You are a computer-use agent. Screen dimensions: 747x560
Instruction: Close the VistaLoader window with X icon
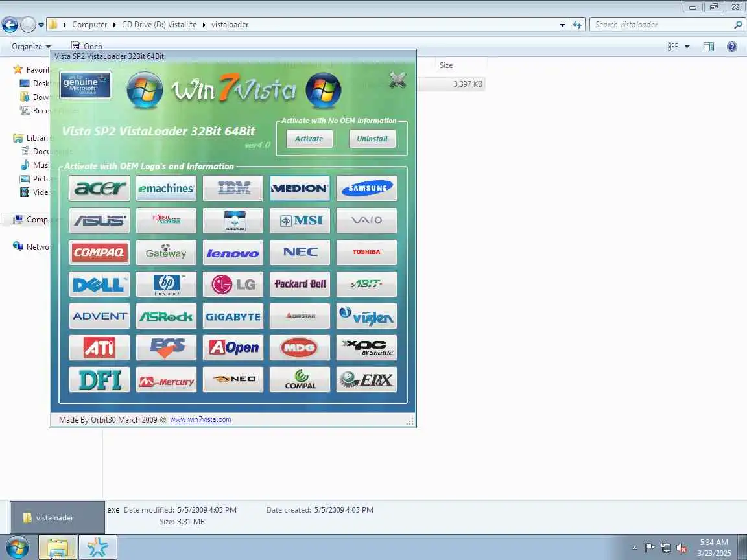coord(397,80)
